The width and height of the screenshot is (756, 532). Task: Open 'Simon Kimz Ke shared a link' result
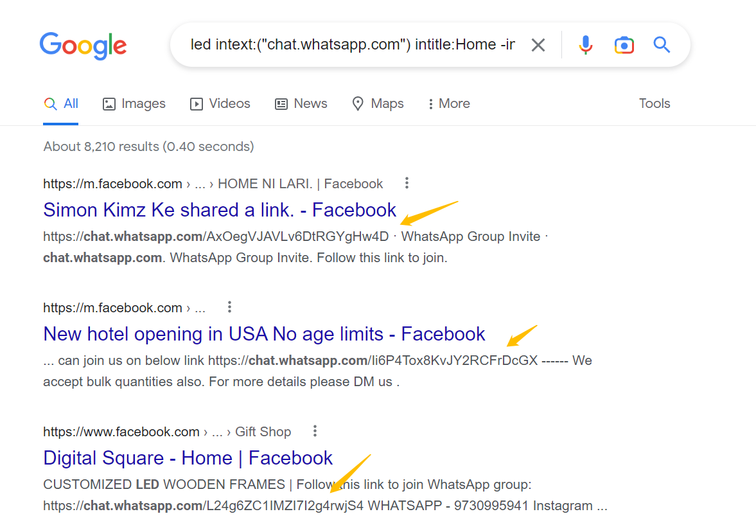click(220, 210)
